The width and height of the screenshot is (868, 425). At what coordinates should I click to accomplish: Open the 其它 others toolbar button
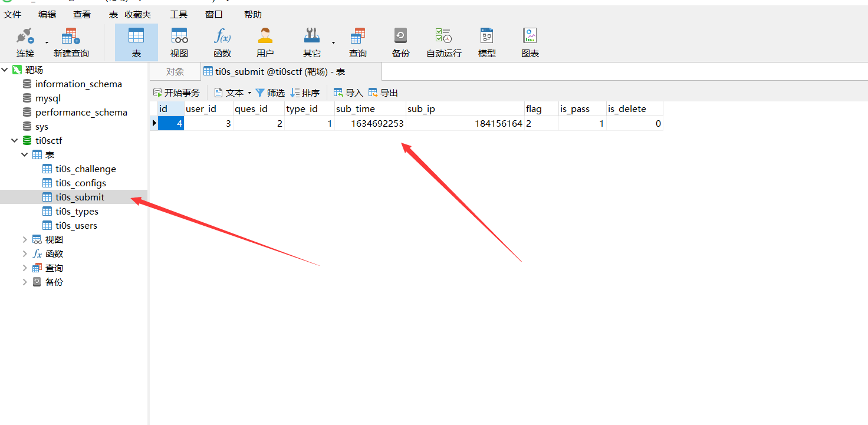pyautogui.click(x=312, y=42)
